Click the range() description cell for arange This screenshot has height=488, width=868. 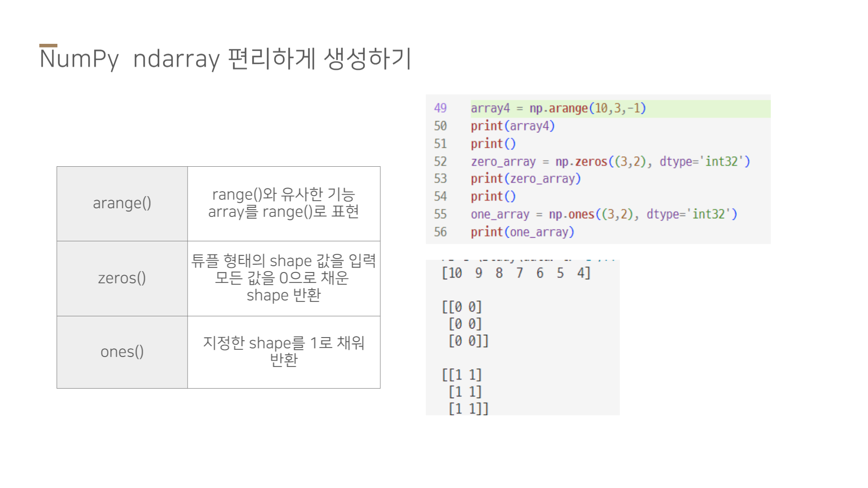pos(283,203)
